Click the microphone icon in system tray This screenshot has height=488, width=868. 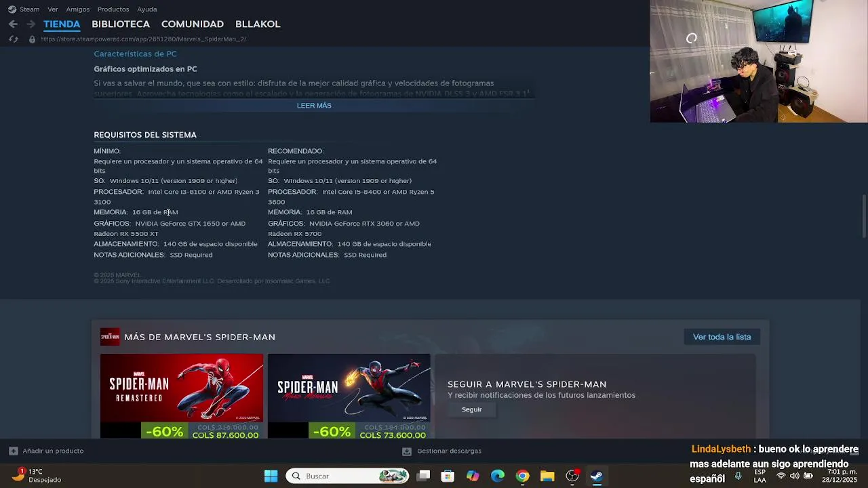[x=738, y=476]
